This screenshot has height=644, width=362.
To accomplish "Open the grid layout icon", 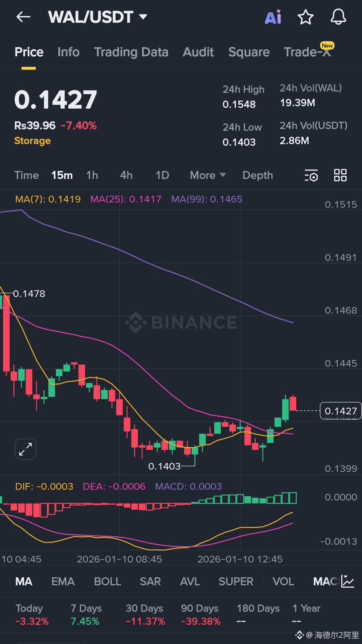I will pyautogui.click(x=340, y=175).
